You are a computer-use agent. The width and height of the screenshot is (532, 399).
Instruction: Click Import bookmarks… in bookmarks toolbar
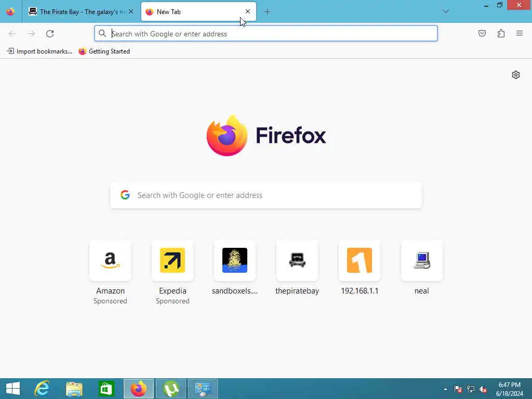(39, 51)
